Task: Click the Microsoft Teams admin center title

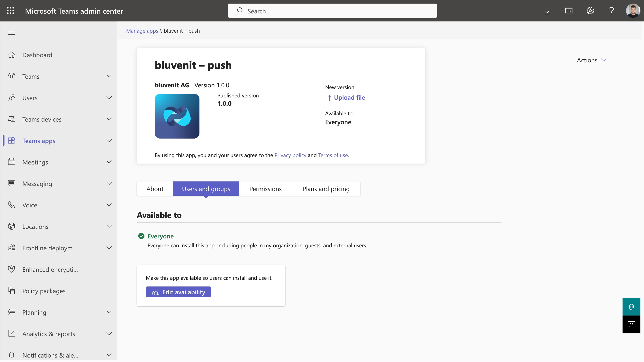Action: point(74,11)
